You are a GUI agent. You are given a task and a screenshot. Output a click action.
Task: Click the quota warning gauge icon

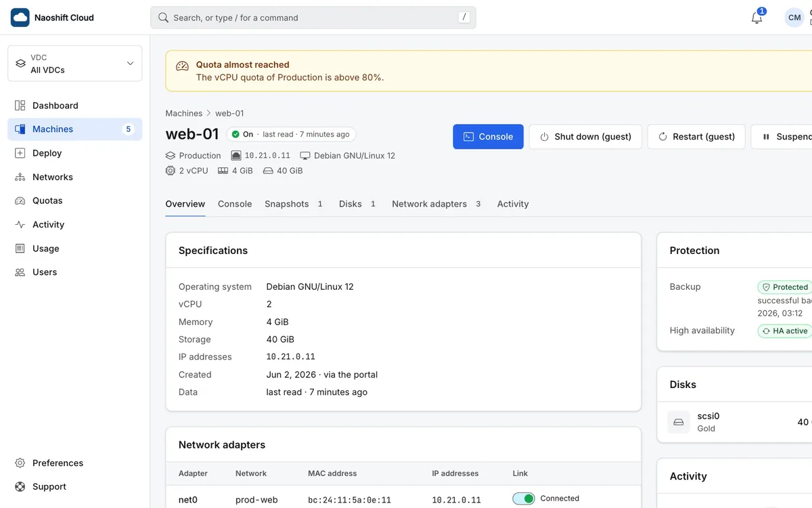[x=182, y=66]
